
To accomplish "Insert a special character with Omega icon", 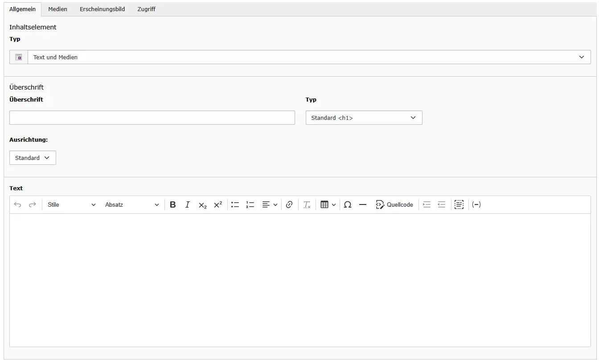I will 348,205.
